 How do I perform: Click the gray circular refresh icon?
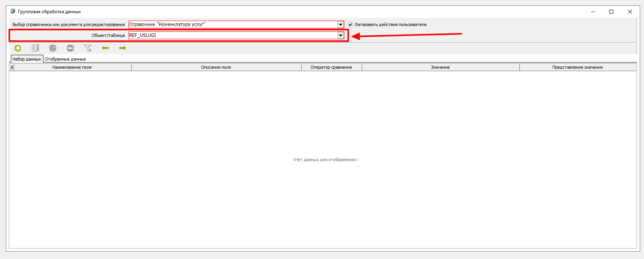[53, 48]
